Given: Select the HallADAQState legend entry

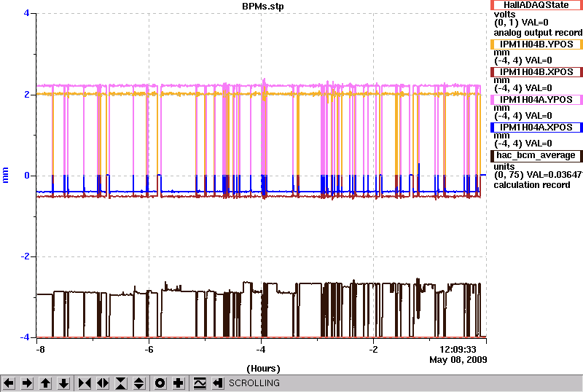Looking at the screenshot, I should (x=536, y=5).
